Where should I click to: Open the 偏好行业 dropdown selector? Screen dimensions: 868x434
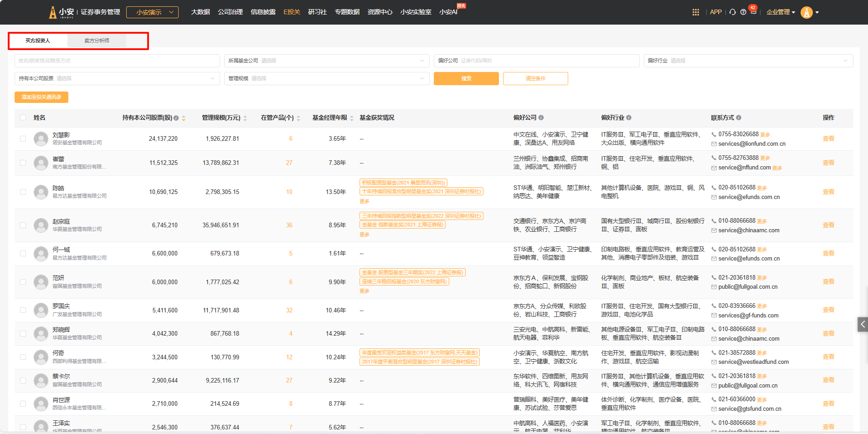pyautogui.click(x=748, y=61)
